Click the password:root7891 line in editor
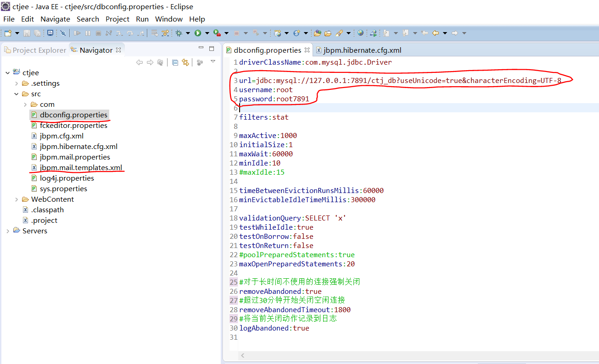The width and height of the screenshot is (599, 364). (x=274, y=99)
